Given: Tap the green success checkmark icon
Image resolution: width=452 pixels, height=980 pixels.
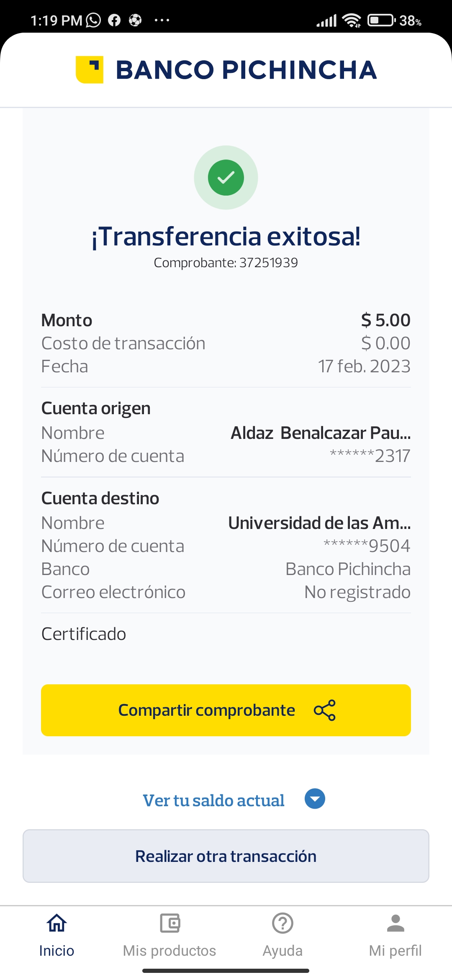Looking at the screenshot, I should (226, 178).
